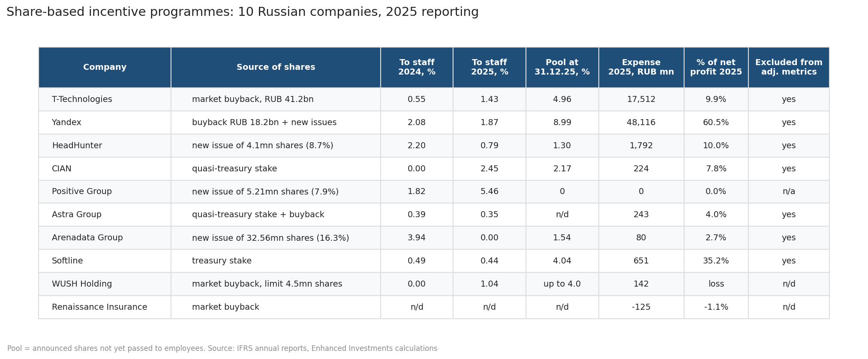This screenshot has width=868, height=359.
Task: Click the 'Company' column header
Action: click(105, 67)
